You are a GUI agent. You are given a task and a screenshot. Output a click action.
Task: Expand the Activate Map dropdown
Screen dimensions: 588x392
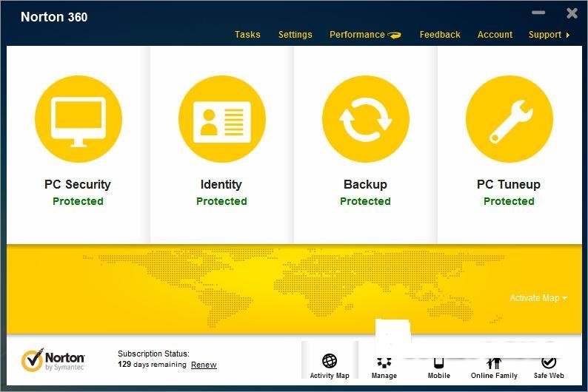click(x=538, y=298)
